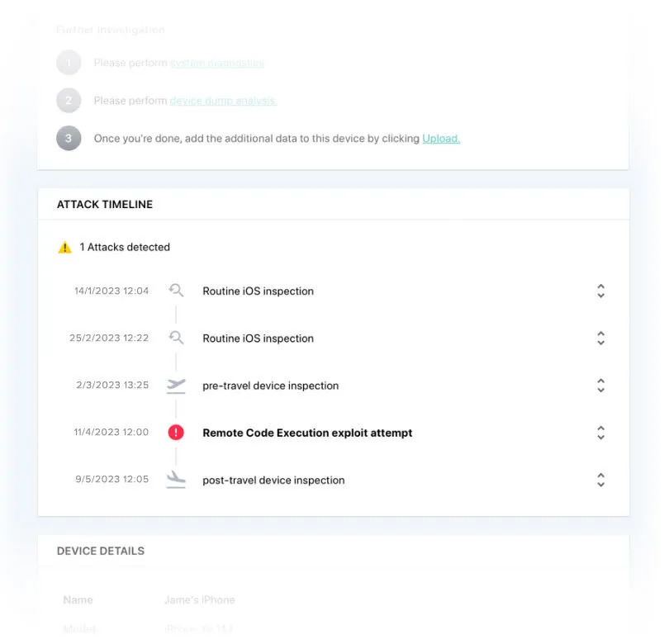The image size is (669, 644).
Task: Expand the 14/1/2023 Routine iOS inspection entry
Action: click(x=600, y=291)
